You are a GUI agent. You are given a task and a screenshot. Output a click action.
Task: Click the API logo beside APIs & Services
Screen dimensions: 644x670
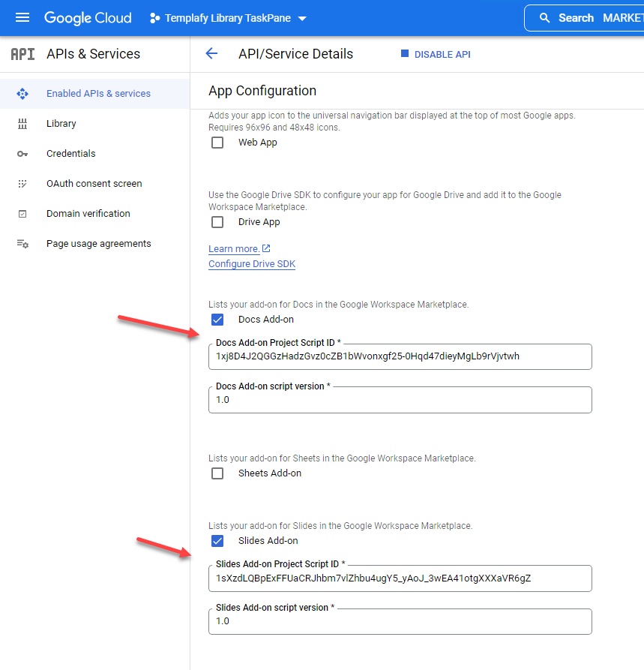point(22,54)
